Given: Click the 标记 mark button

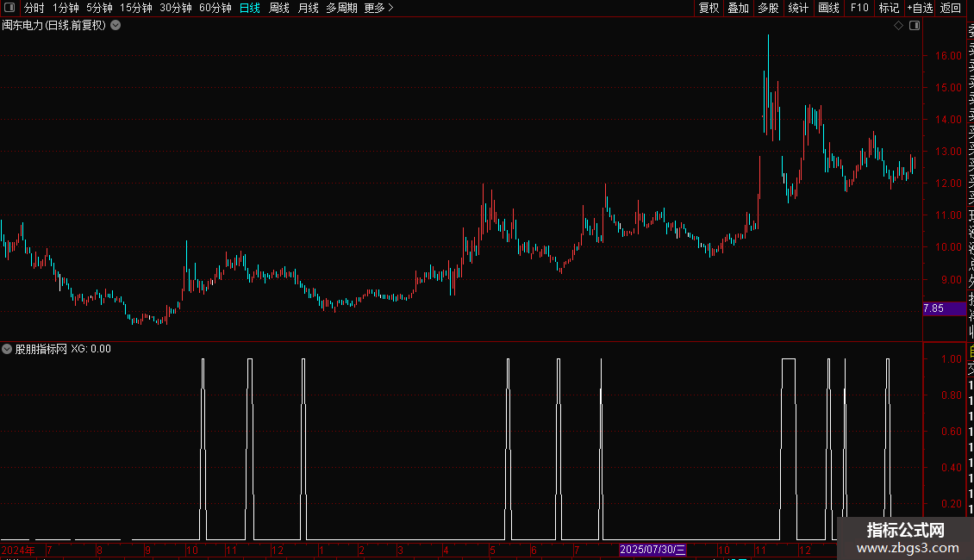Looking at the screenshot, I should 889,8.
